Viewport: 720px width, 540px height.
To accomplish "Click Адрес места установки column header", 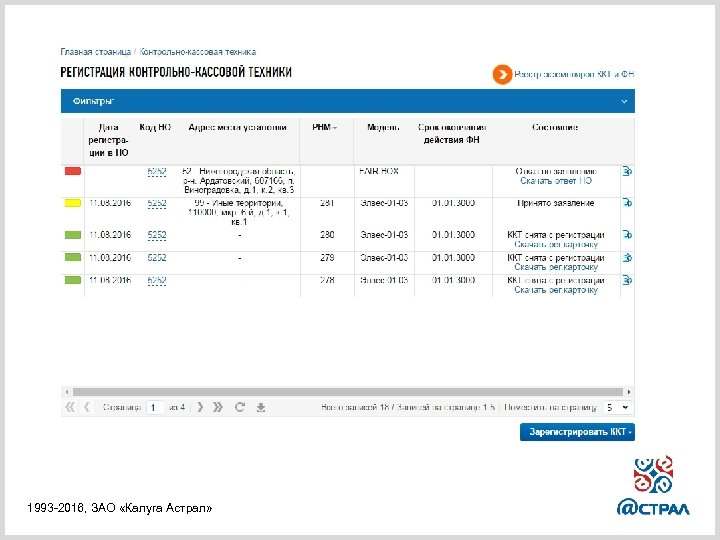I will click(237, 127).
